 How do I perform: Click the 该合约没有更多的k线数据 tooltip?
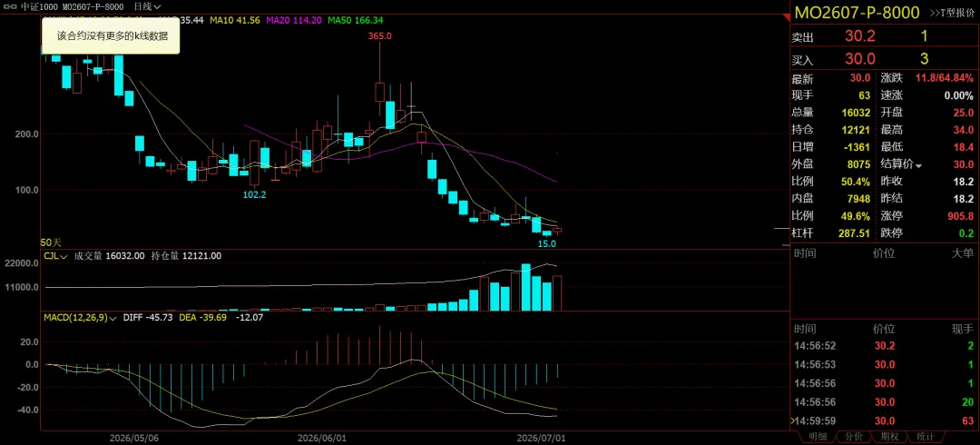112,35
